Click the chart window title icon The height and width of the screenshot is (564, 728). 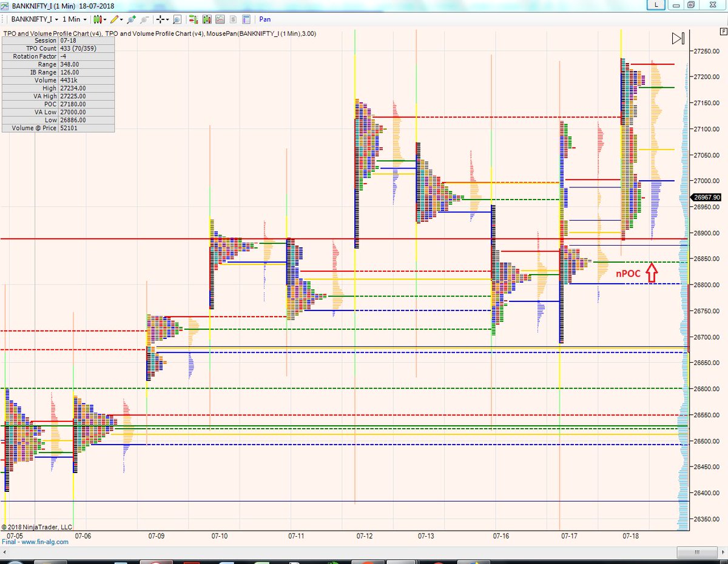pyautogui.click(x=5, y=5)
